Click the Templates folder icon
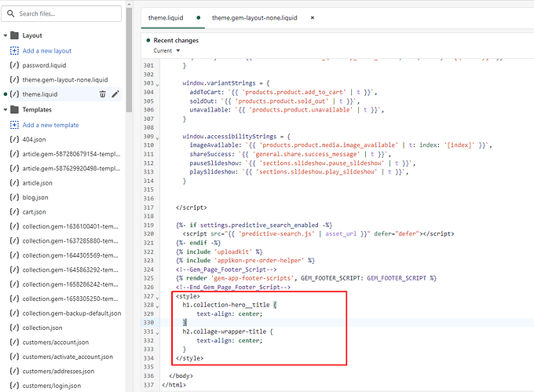This screenshot has height=392, width=534. tap(14, 110)
